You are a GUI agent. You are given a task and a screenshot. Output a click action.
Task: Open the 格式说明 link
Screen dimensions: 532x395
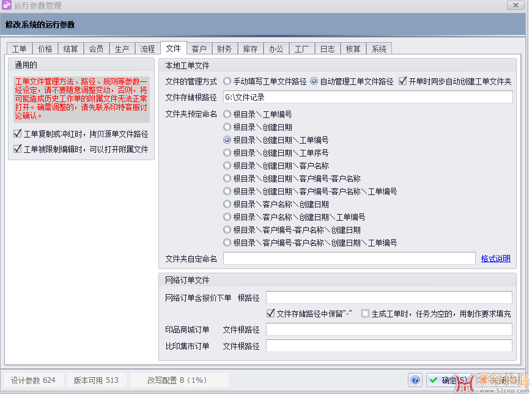click(x=495, y=259)
